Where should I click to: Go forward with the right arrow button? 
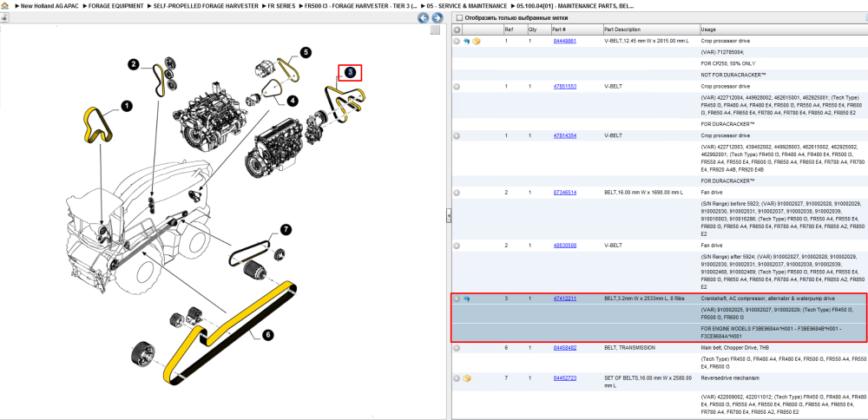[437, 18]
